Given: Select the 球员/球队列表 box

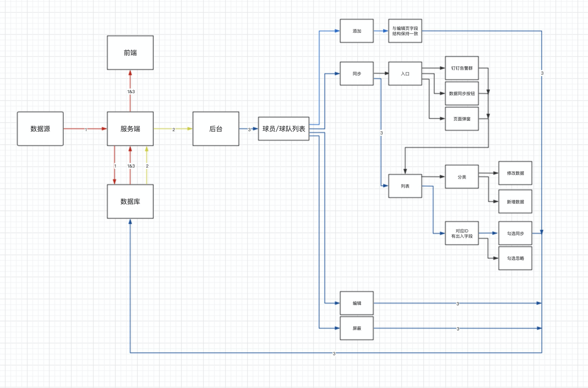Looking at the screenshot, I should tap(284, 129).
